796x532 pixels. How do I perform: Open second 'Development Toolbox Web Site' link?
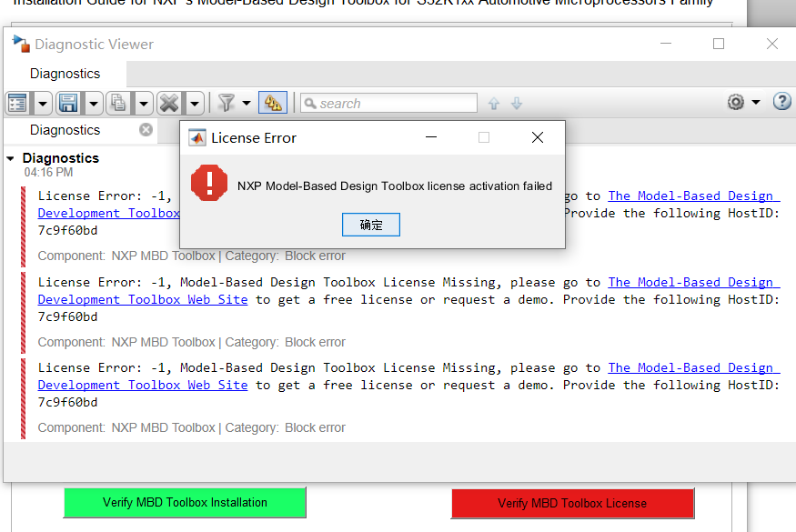click(143, 299)
